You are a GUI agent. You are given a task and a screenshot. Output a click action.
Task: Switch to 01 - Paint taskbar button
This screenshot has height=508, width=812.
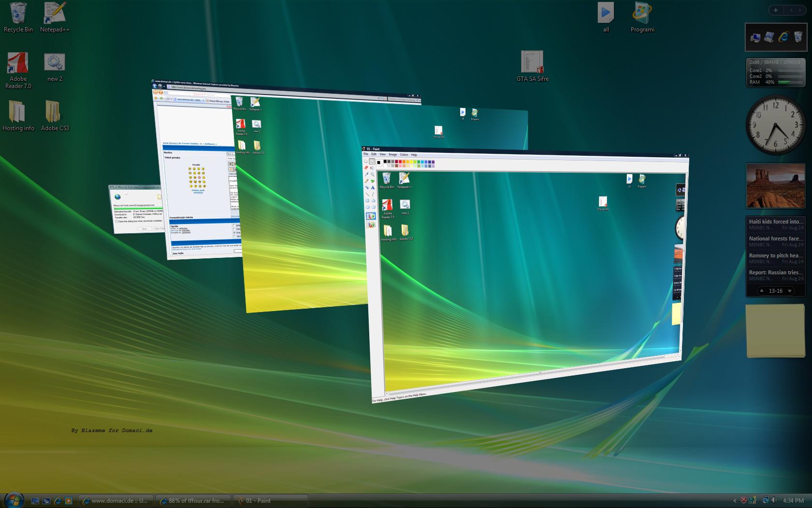point(271,501)
